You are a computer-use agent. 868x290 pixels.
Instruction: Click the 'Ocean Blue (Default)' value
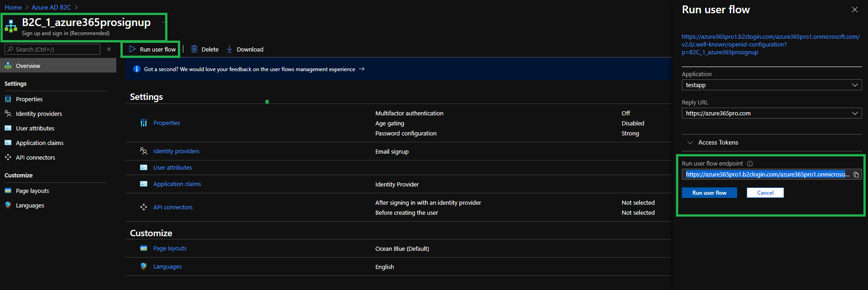(x=402, y=249)
